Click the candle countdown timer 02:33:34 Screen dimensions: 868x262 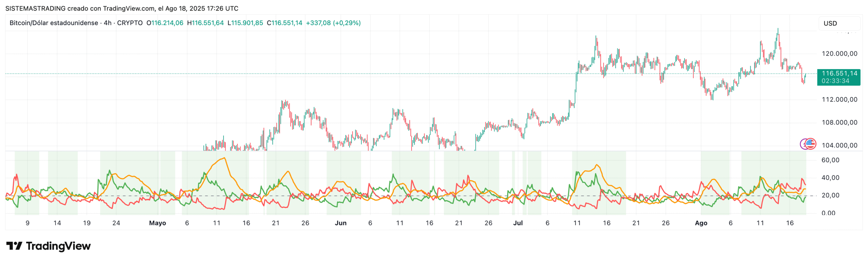[835, 81]
